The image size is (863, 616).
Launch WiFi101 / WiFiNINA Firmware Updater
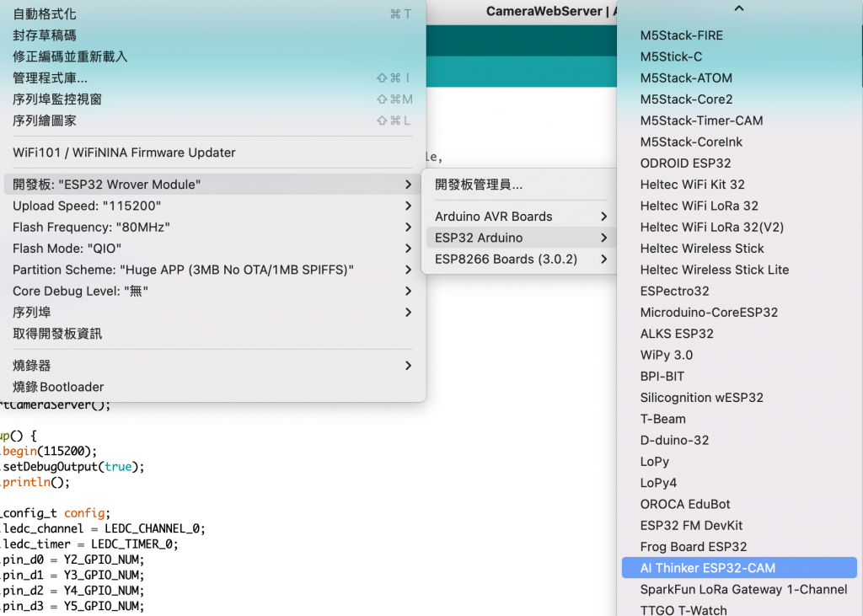213,153
